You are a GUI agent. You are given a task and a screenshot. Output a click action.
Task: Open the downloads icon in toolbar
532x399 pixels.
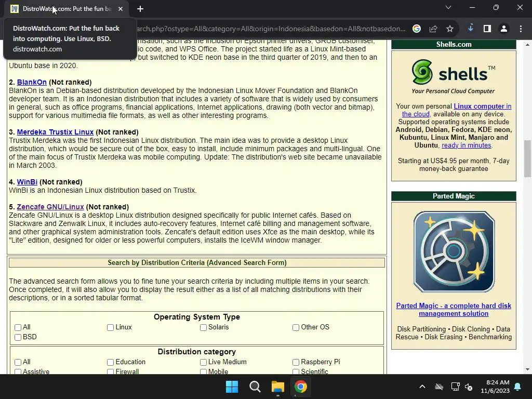click(471, 29)
